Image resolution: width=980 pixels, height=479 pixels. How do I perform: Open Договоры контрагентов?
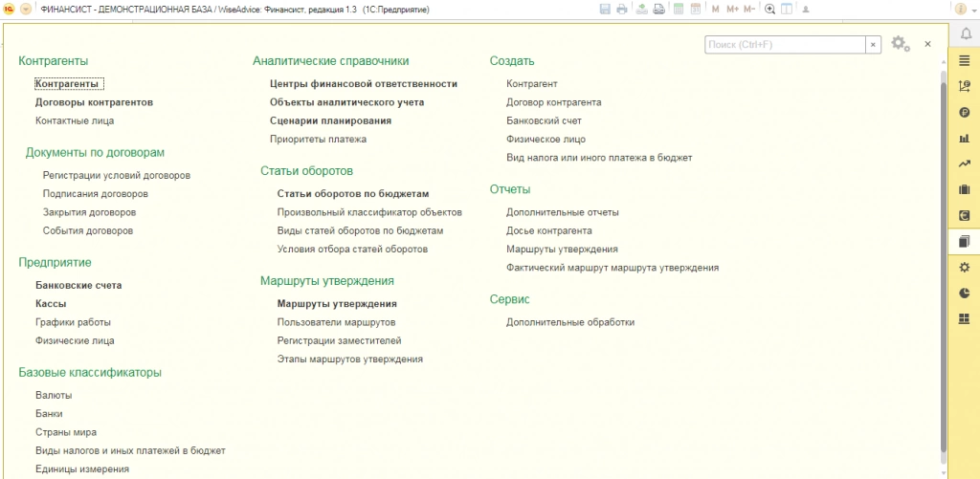coord(95,101)
